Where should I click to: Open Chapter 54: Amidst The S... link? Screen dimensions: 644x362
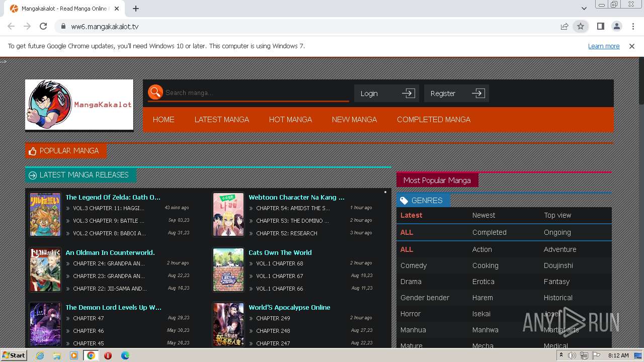click(293, 208)
